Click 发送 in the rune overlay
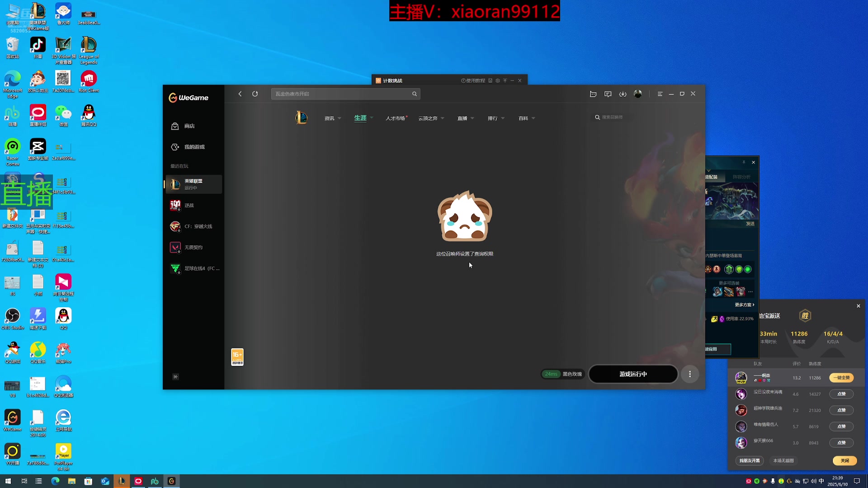Screen dimensions: 868x488 click(750, 224)
